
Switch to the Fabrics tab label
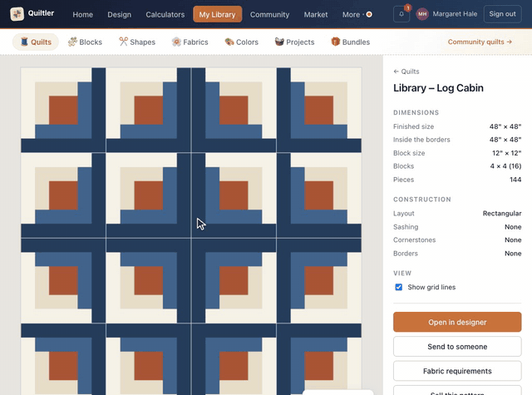point(195,42)
